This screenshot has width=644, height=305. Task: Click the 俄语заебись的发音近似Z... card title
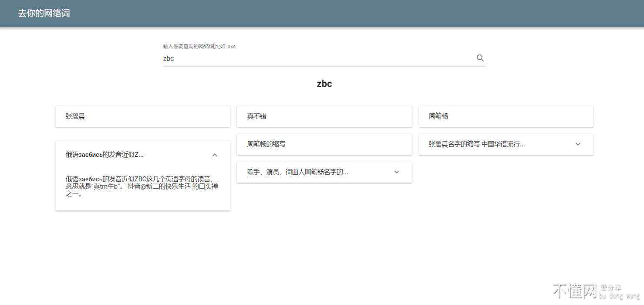point(105,155)
